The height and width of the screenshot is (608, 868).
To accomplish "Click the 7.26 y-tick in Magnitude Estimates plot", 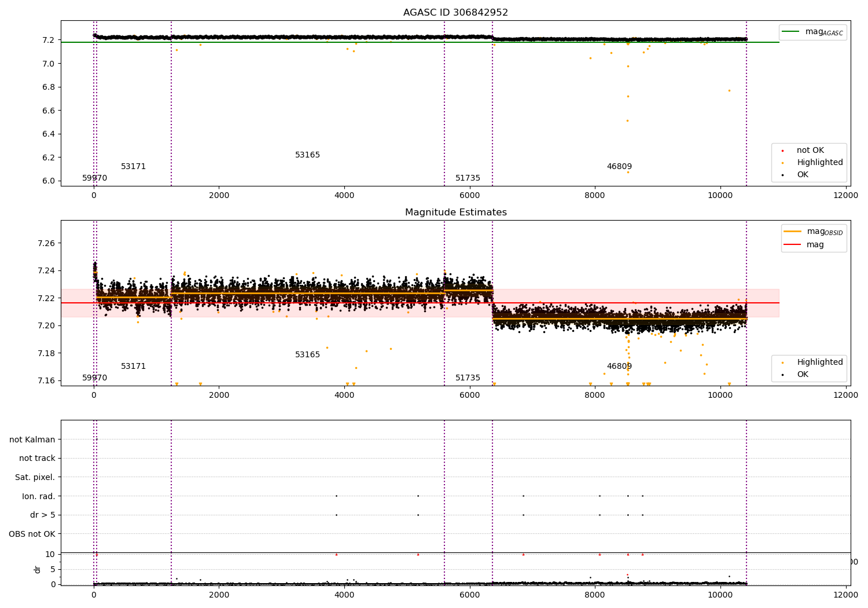I will 46,243.
